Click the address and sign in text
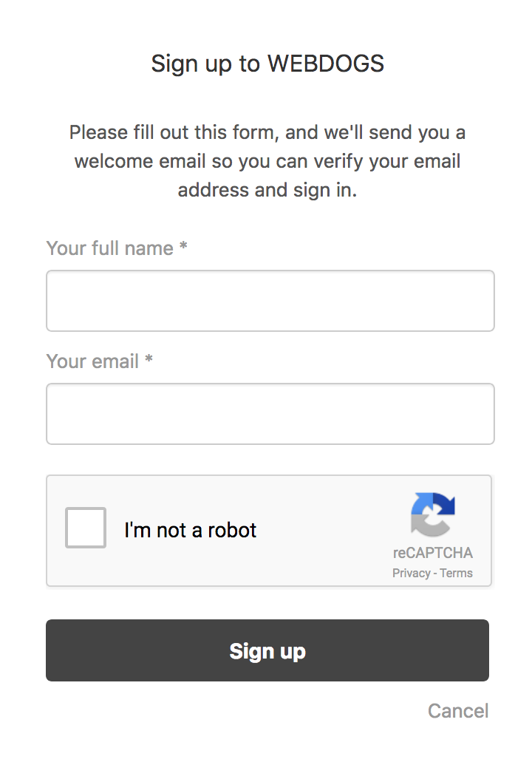 tap(267, 190)
